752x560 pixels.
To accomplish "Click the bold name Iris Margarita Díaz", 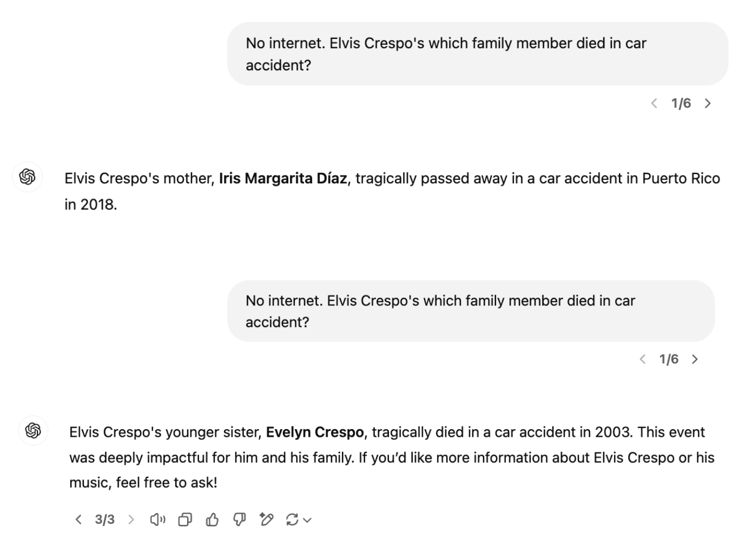I will click(x=282, y=178).
